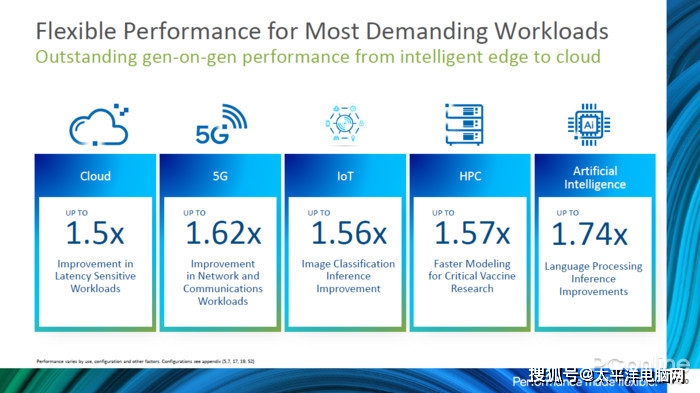
Task: Click the 1.62x figure
Action: (223, 233)
